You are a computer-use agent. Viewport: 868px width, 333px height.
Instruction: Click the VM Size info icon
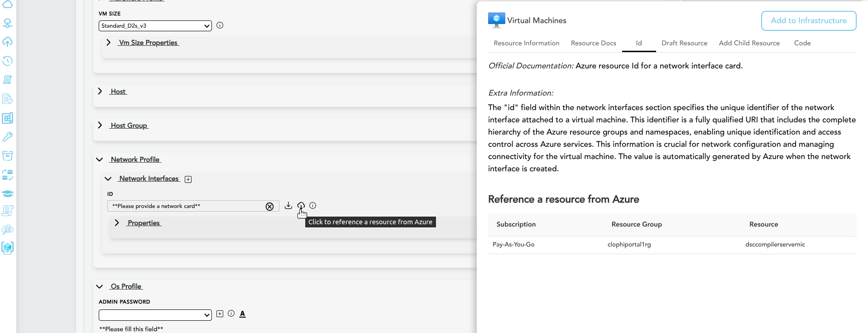pos(220,25)
